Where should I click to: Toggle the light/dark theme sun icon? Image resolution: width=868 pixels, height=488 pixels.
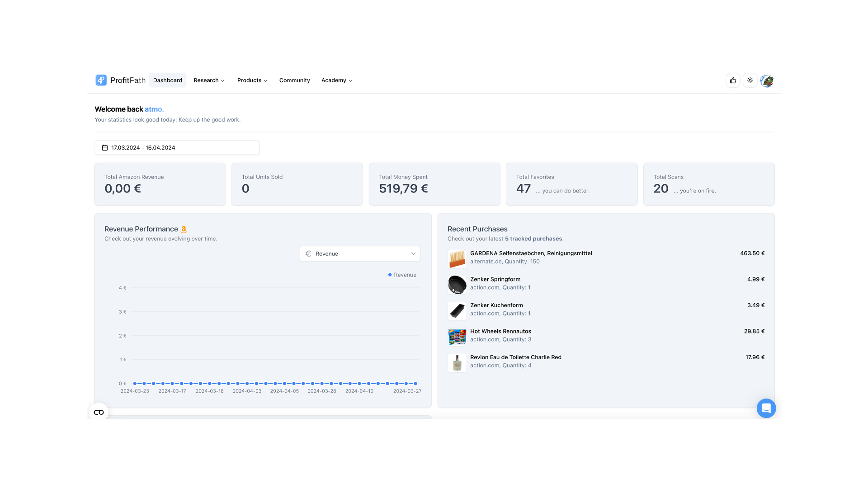click(x=750, y=80)
